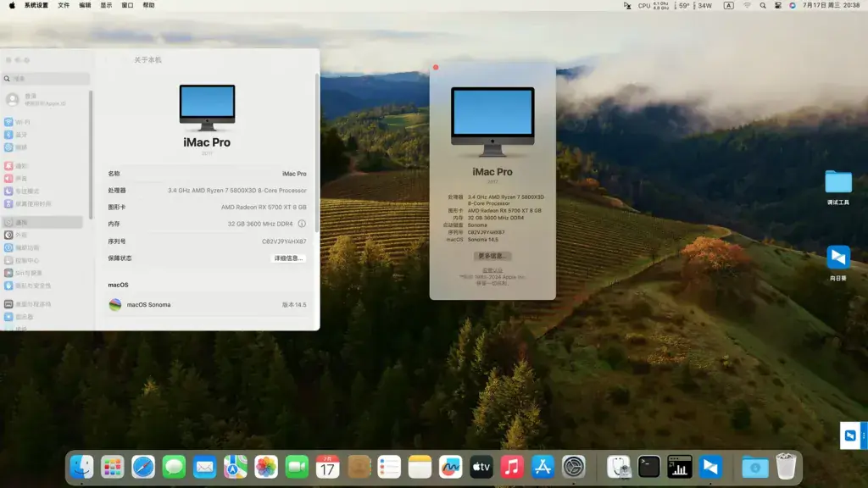Open the 文件 menu
This screenshot has height=488, width=868.
tap(64, 6)
